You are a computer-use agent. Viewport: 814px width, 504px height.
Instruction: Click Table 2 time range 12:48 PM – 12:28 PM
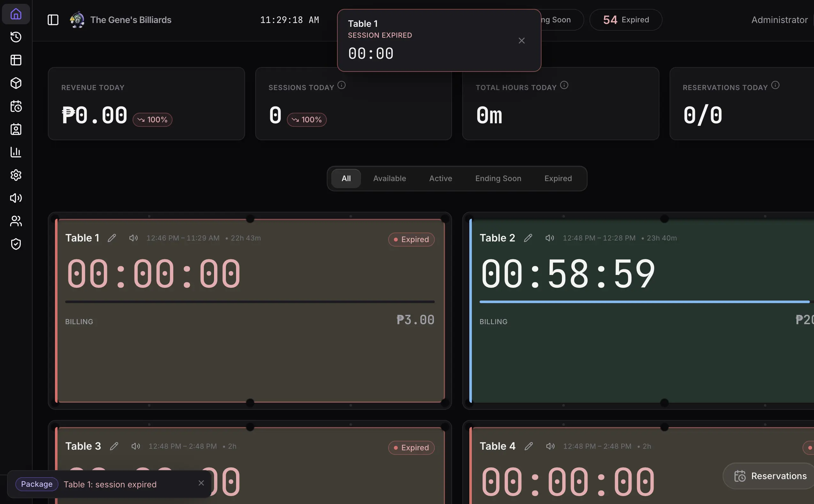(599, 238)
